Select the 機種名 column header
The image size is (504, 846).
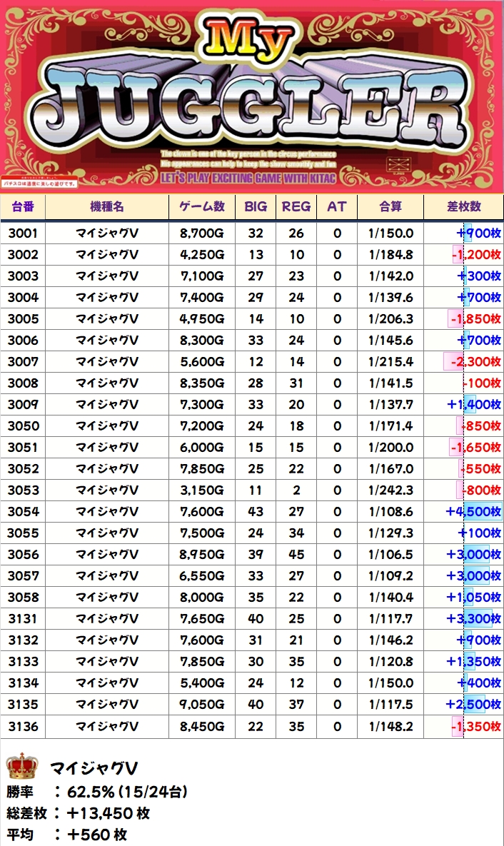[107, 206]
